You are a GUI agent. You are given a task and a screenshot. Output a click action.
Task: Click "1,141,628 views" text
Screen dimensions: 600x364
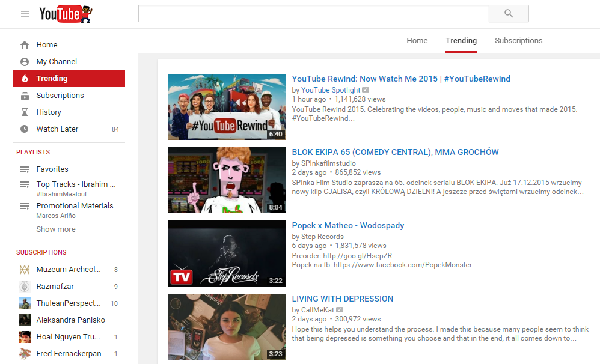tap(360, 100)
